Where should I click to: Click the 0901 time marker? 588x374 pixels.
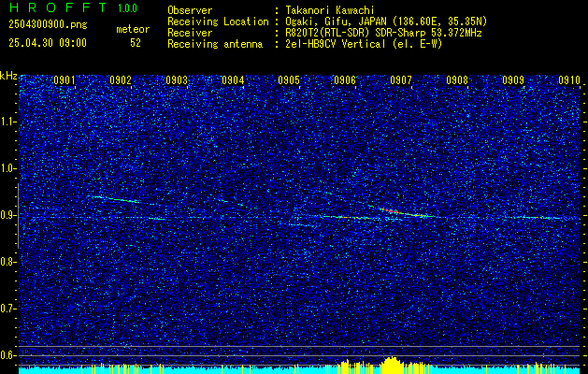point(65,80)
